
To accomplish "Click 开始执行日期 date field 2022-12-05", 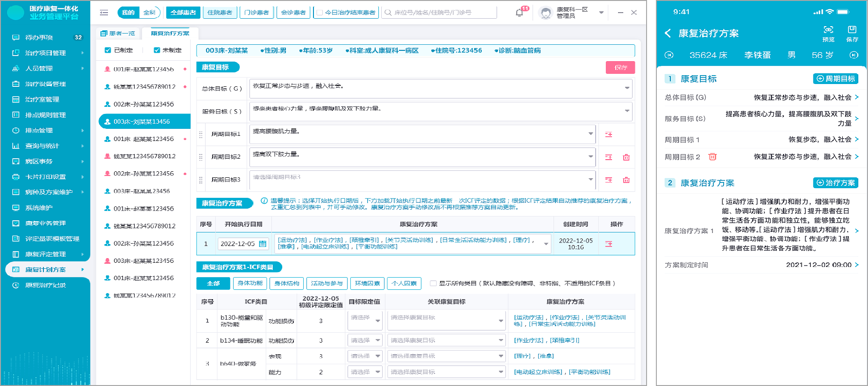I will pyautogui.click(x=243, y=244).
